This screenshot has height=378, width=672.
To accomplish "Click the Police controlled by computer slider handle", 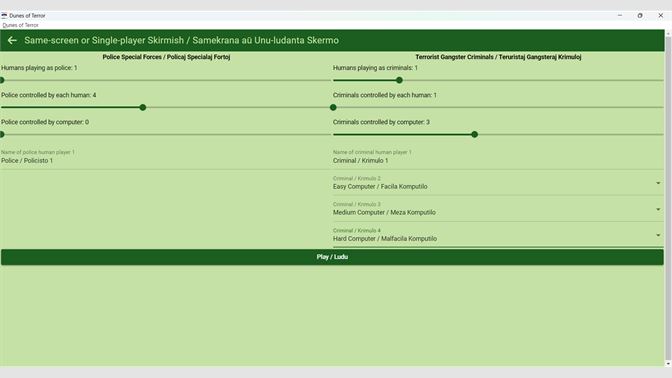I will click(2, 135).
